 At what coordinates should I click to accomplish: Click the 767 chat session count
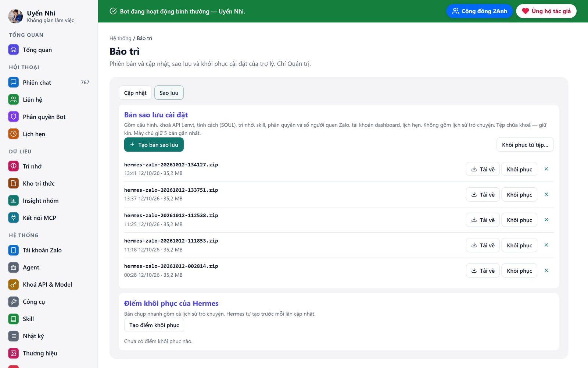click(x=85, y=82)
